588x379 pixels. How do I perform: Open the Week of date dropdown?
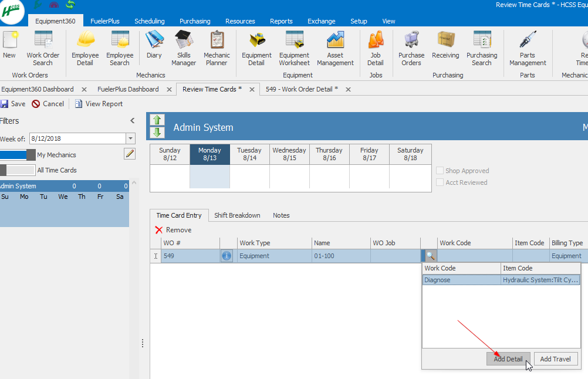(130, 138)
